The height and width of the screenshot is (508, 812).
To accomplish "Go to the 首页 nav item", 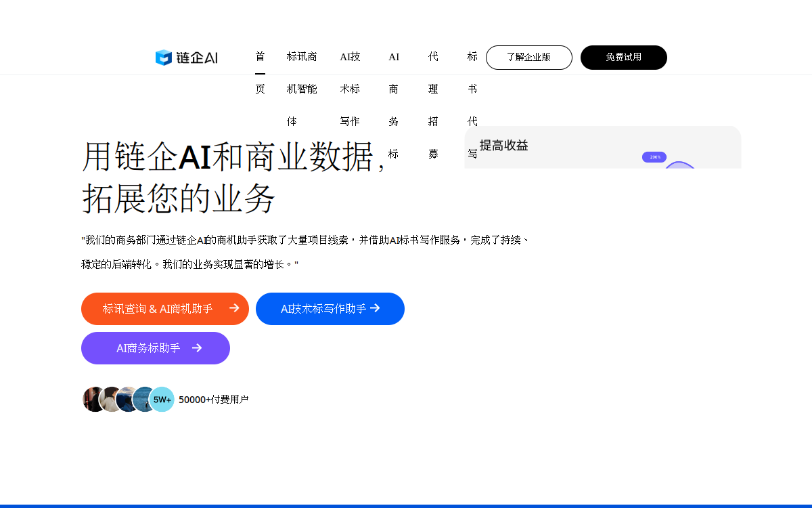I will point(260,72).
